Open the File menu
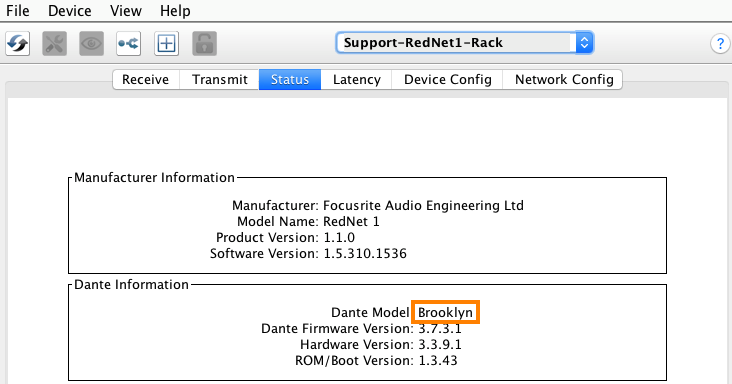 (18, 11)
